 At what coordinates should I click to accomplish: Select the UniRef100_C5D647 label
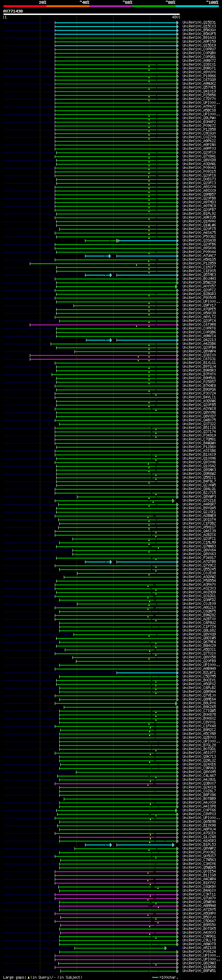tap(199, 921)
